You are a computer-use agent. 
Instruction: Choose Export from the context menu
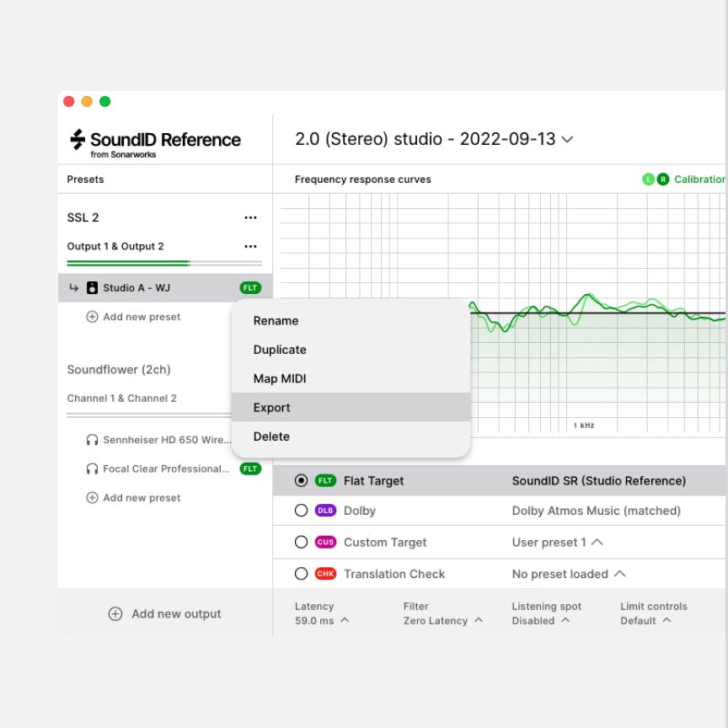tap(351, 407)
